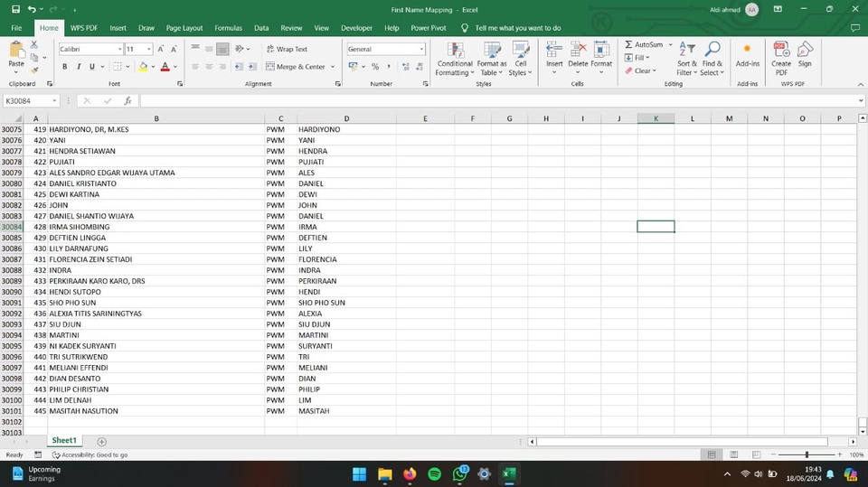
Task: Click the Percent Style icon
Action: (375, 67)
